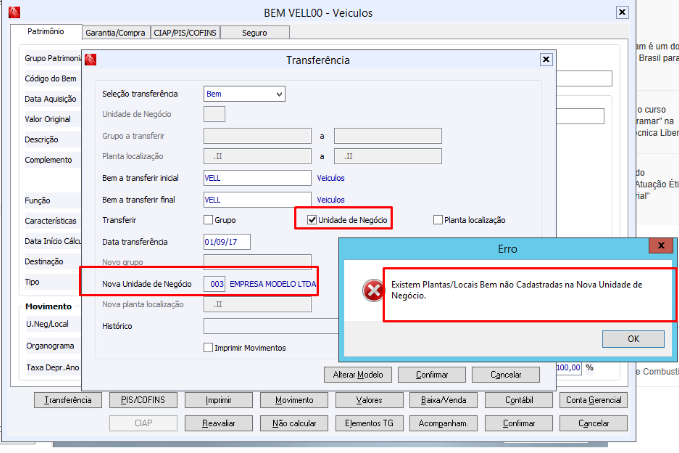Switch to the Patrimônio tab
Screen dimensions: 679x453
point(46,32)
